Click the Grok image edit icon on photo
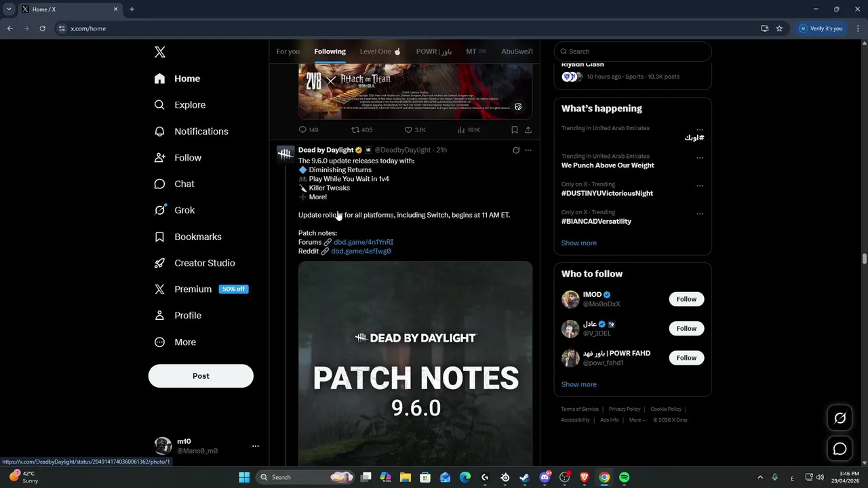Viewport: 868px width, 488px height. (518, 107)
